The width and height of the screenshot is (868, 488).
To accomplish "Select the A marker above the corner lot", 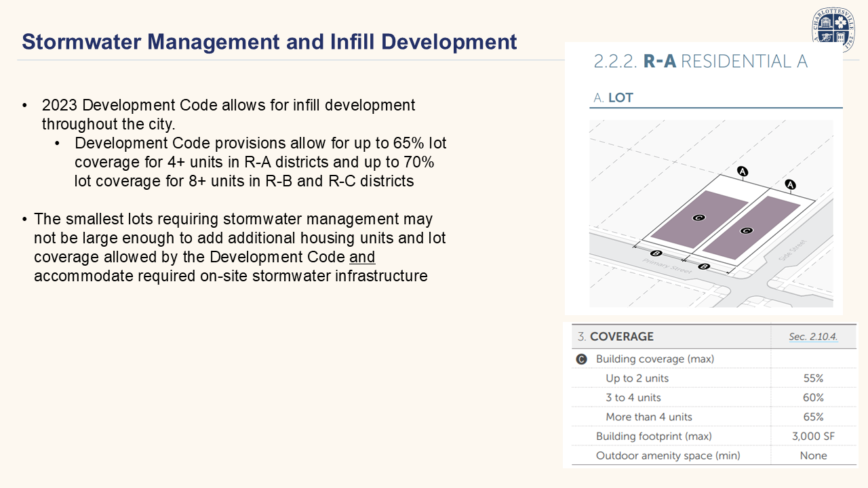I will [x=790, y=184].
